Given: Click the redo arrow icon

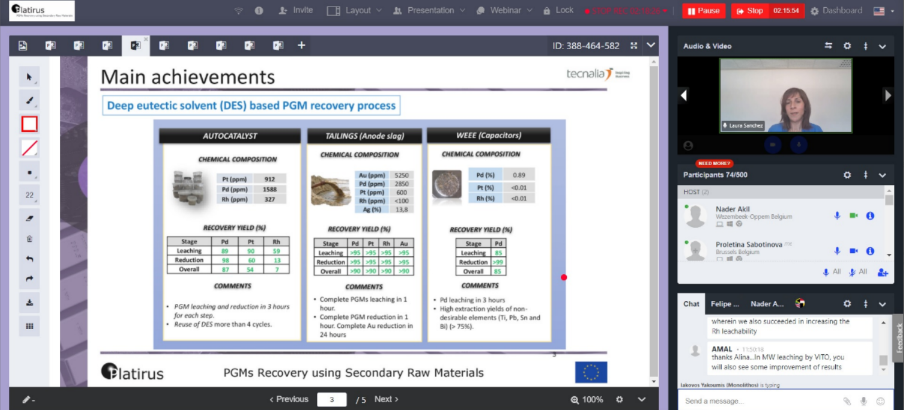Looking at the screenshot, I should click(29, 279).
